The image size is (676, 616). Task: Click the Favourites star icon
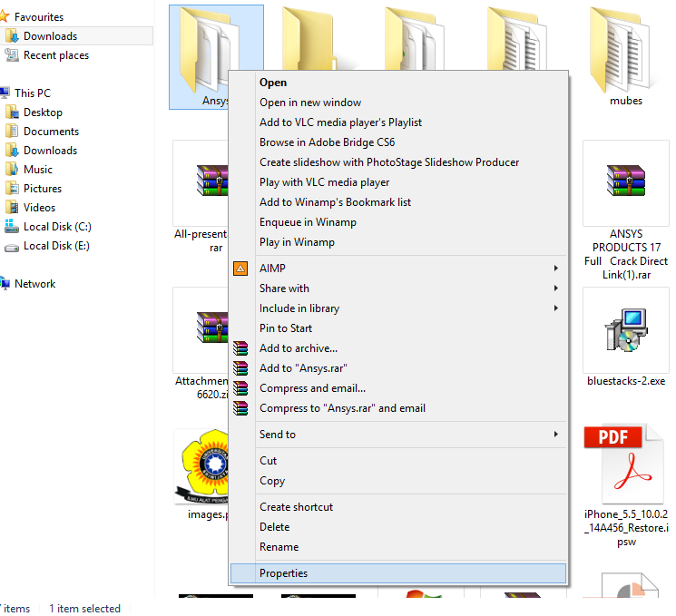[x=4, y=17]
